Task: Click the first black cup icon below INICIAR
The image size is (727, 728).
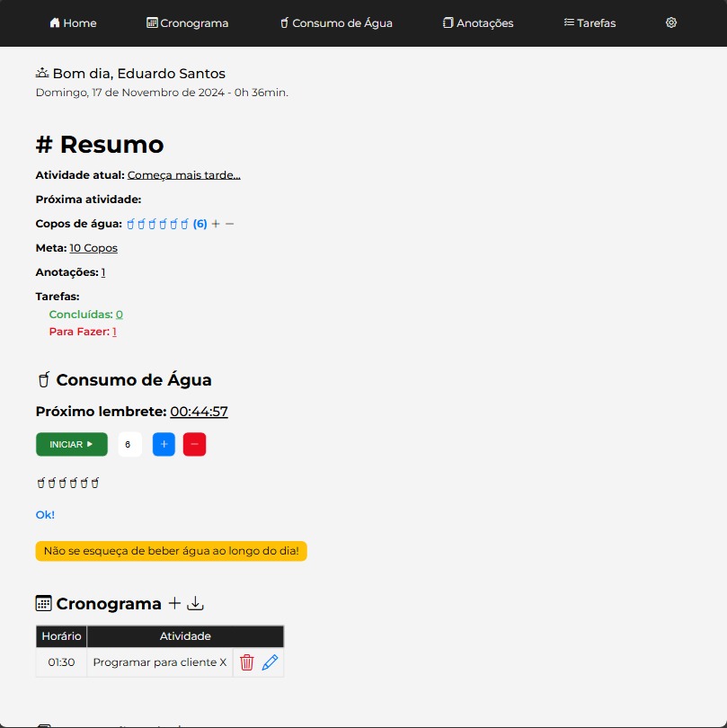Action: 40,483
